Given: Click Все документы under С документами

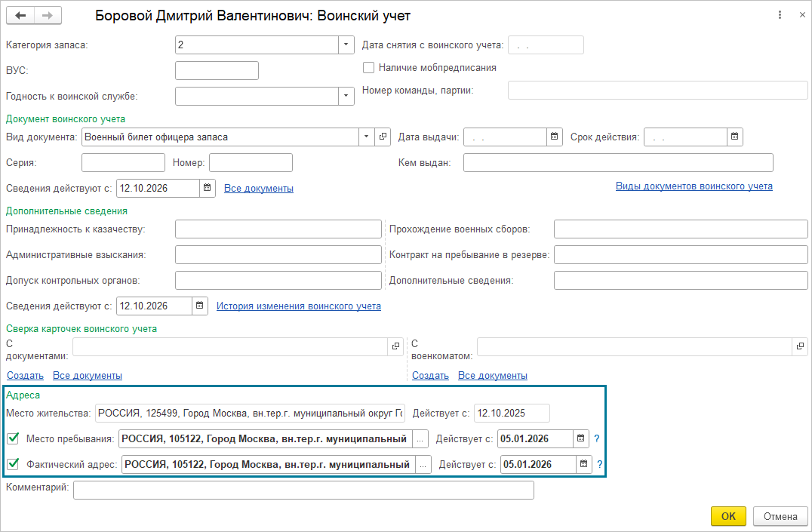Looking at the screenshot, I should [x=88, y=376].
